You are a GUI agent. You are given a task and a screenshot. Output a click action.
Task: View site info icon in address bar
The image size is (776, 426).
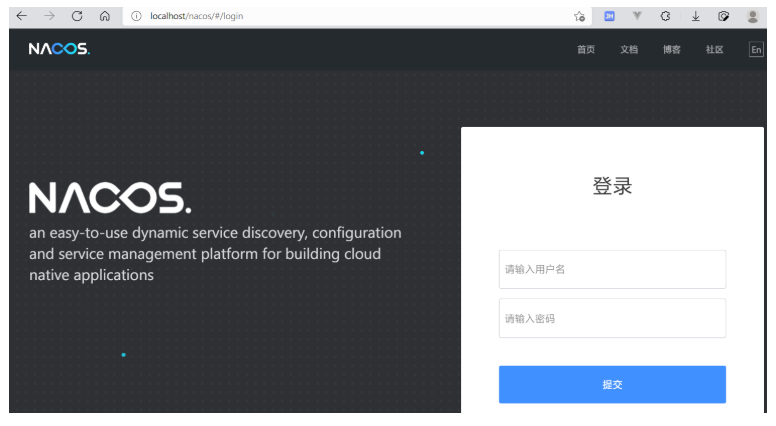(x=136, y=16)
